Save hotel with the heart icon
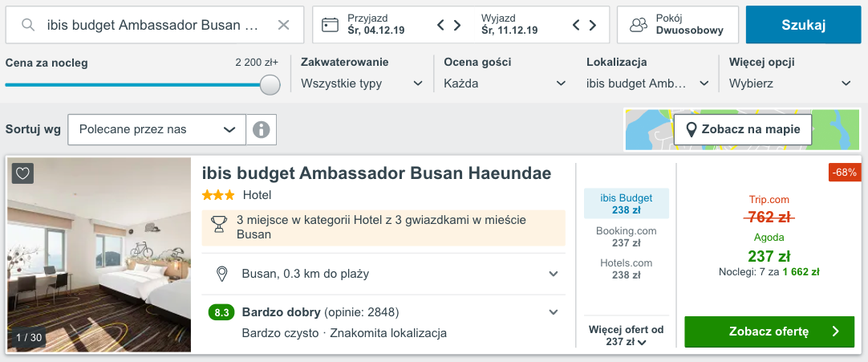Screen dimensions: 868x362 (x=22, y=173)
